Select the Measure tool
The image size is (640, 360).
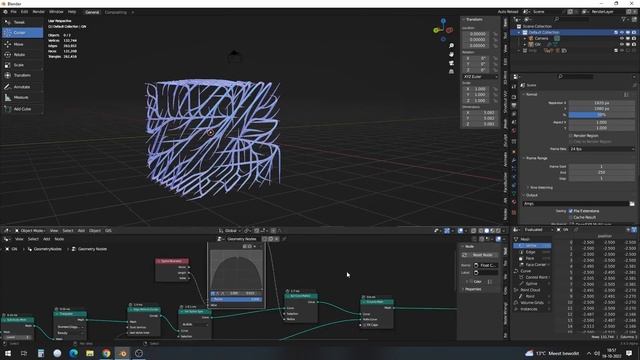tap(22, 98)
